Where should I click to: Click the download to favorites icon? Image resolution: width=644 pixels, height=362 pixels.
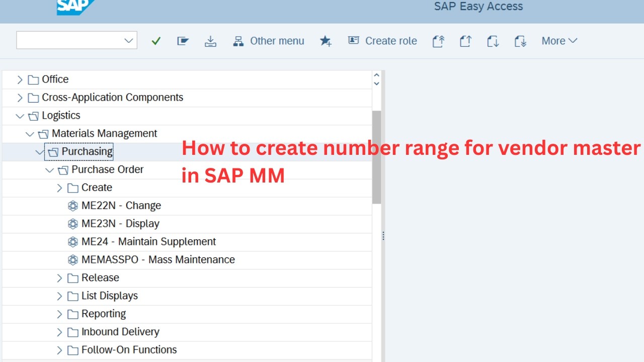click(210, 41)
